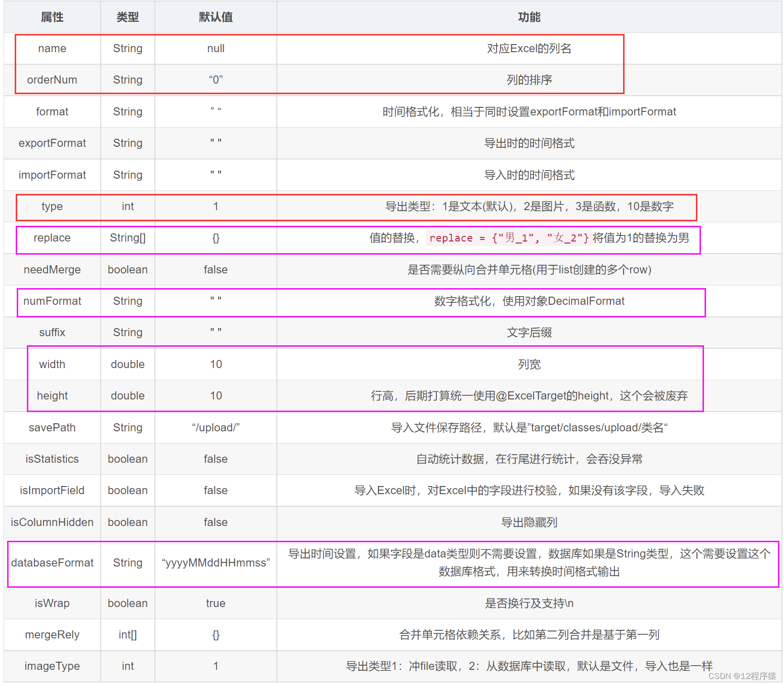Select the 'numFormat' attribute cell

click(x=52, y=301)
